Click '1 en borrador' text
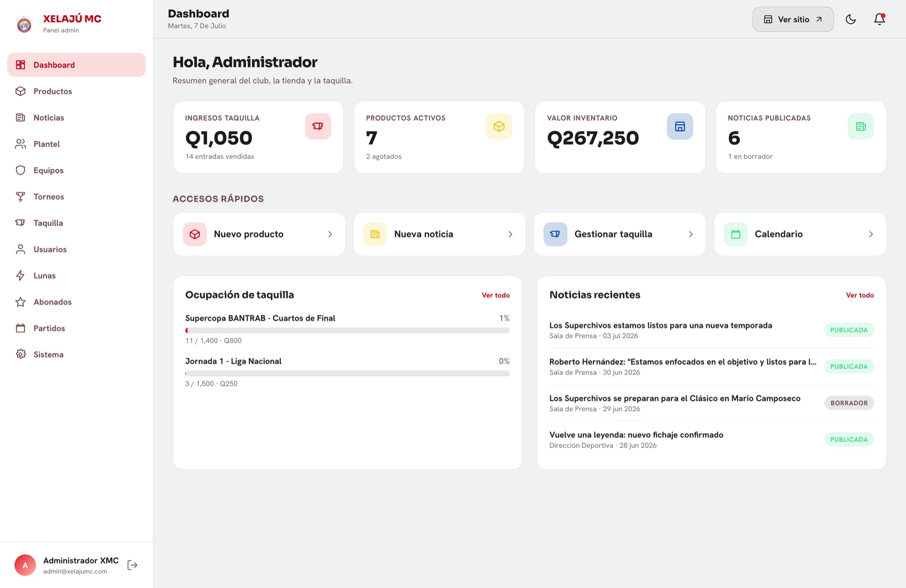Image resolution: width=906 pixels, height=588 pixels. (x=750, y=156)
